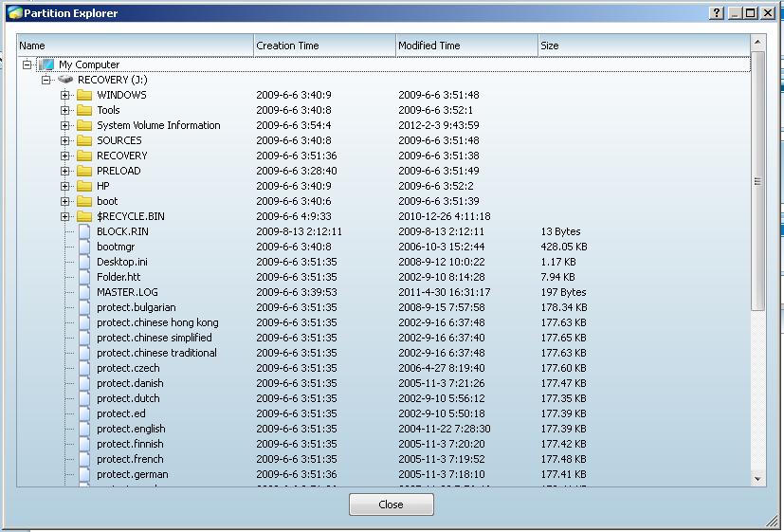Click the 428.05 KB size of bootmgr
Viewport: 784px width, 532px height.
point(564,247)
